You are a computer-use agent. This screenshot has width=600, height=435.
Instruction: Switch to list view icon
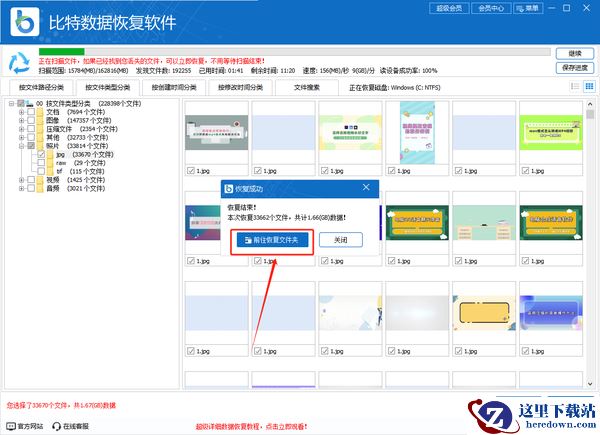pyautogui.click(x=575, y=86)
